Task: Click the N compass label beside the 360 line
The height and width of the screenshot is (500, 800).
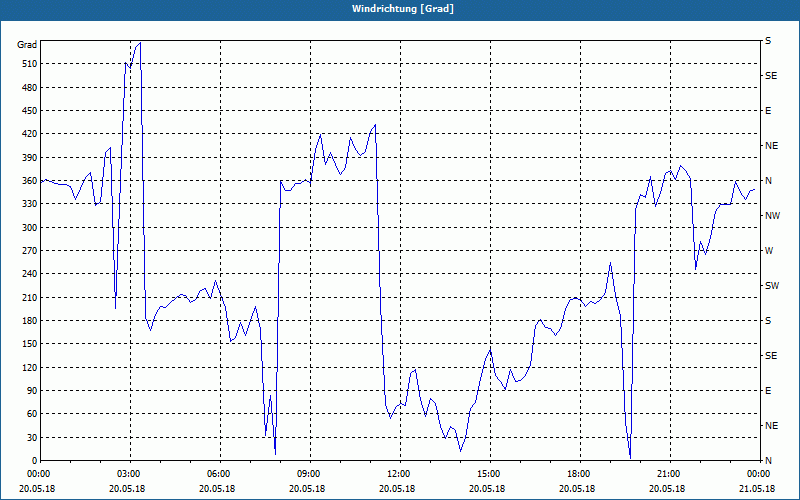Action: (x=768, y=181)
